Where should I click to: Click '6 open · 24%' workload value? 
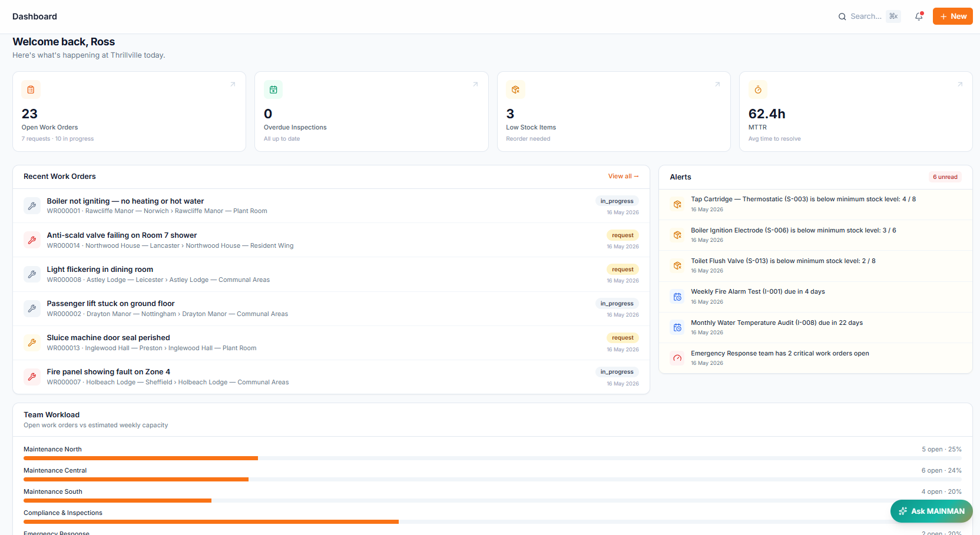942,470
